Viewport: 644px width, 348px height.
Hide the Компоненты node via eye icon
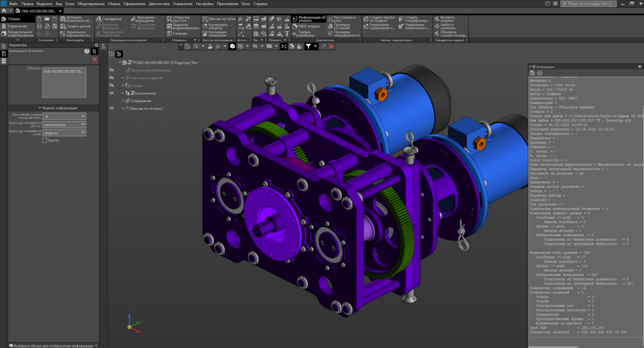click(x=111, y=93)
